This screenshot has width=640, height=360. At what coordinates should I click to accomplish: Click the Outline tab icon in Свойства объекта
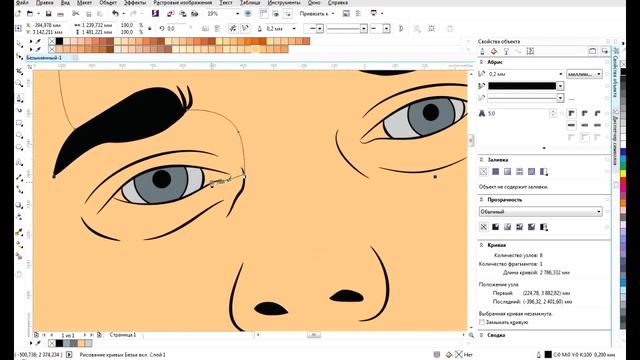(482, 51)
